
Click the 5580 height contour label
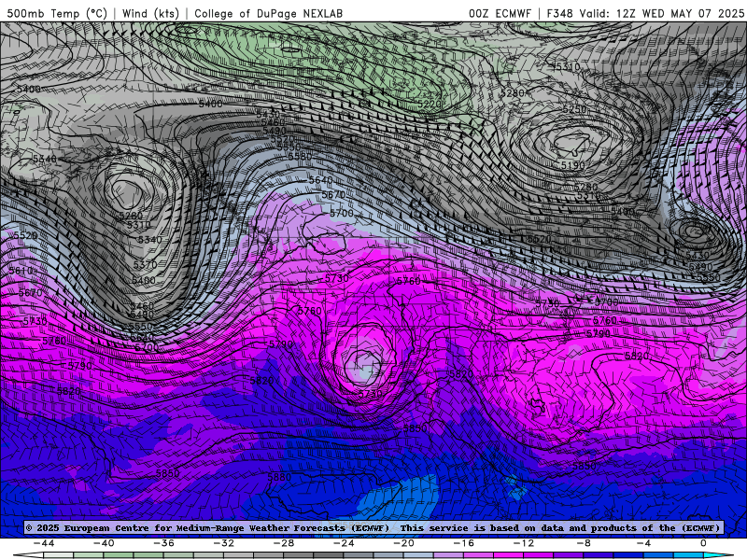pyautogui.click(x=300, y=156)
